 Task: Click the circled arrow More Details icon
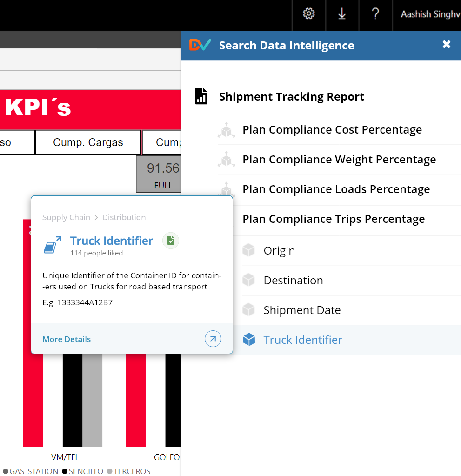pyautogui.click(x=213, y=339)
